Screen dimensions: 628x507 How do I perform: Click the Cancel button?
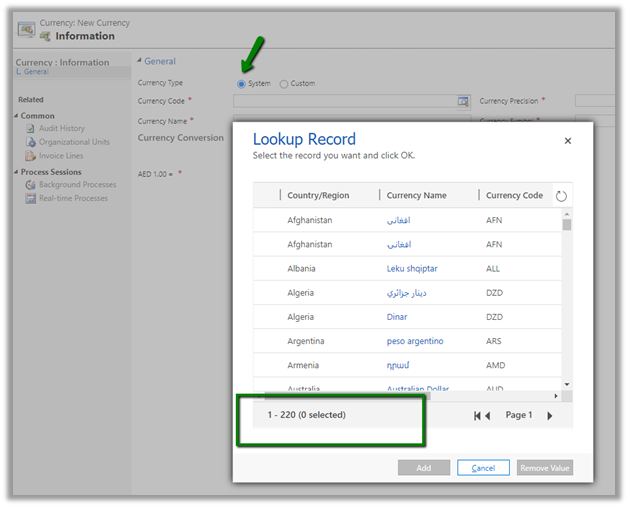coord(483,468)
